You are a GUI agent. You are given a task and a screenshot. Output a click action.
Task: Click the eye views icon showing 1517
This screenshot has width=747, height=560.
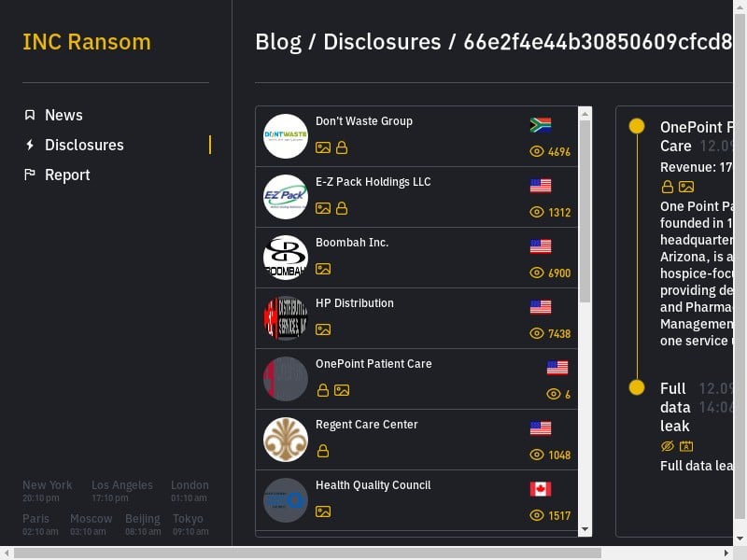point(536,515)
